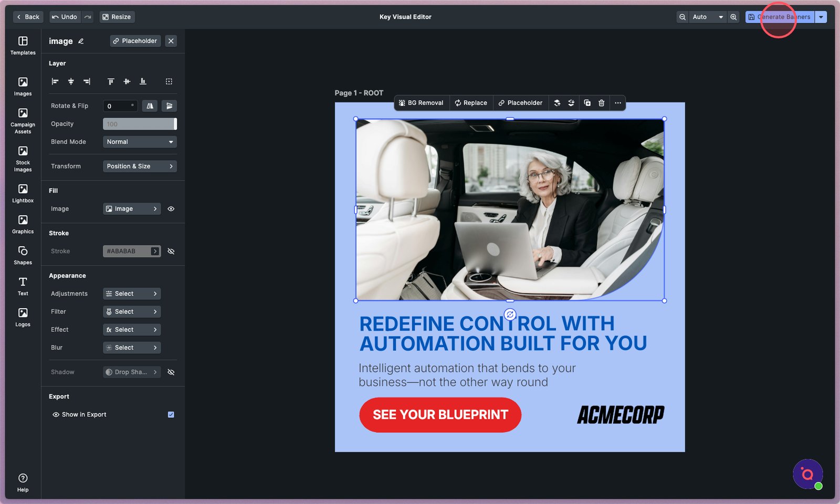The width and height of the screenshot is (840, 504).
Task: Uncheck Show in Export checkbox
Action: point(171,415)
